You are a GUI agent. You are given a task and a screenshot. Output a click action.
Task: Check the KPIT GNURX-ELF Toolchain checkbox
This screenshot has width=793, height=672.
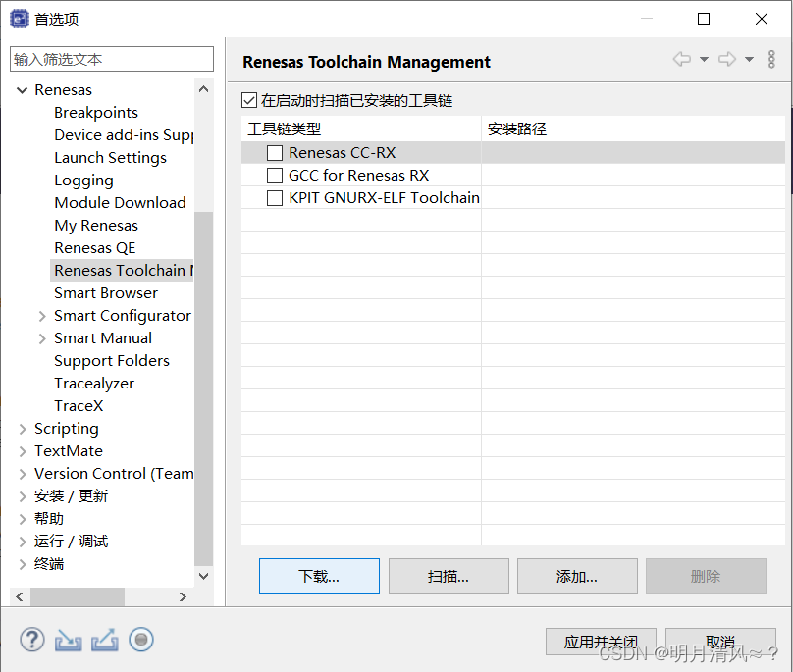click(x=275, y=198)
